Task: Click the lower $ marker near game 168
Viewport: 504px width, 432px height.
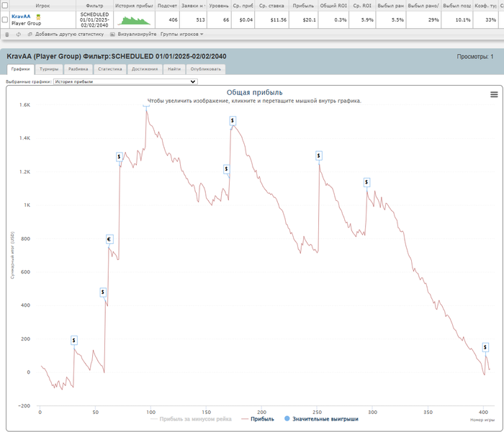Action: coord(226,169)
